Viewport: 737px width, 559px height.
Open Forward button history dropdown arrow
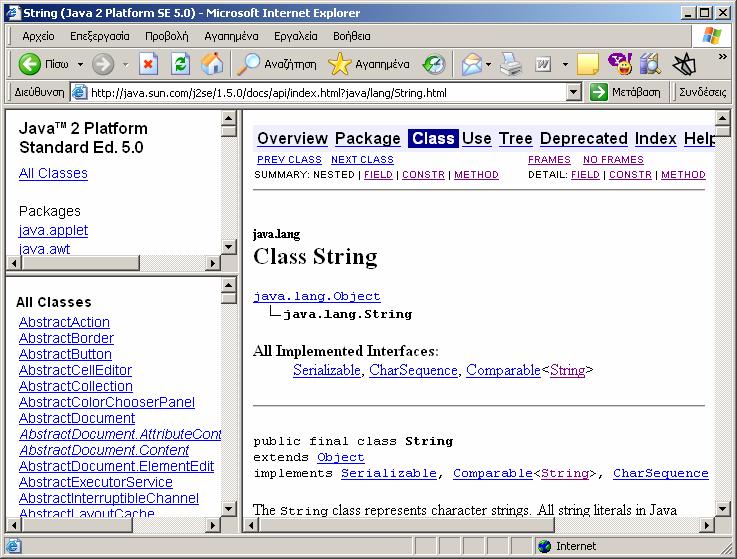pyautogui.click(x=125, y=64)
